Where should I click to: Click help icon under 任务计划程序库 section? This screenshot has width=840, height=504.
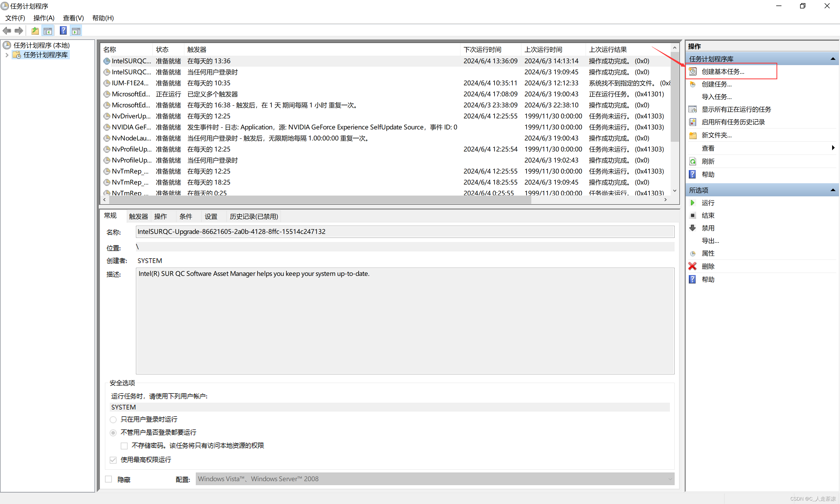click(x=693, y=175)
